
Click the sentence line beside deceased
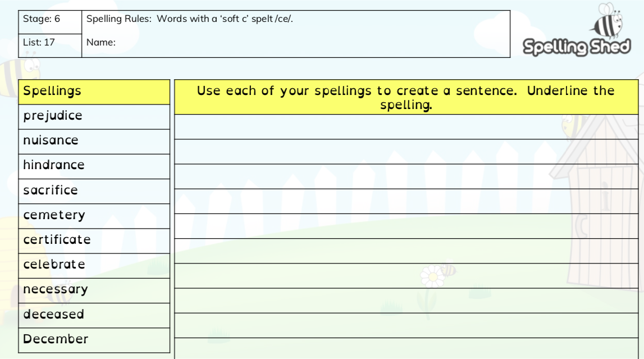tap(406, 325)
